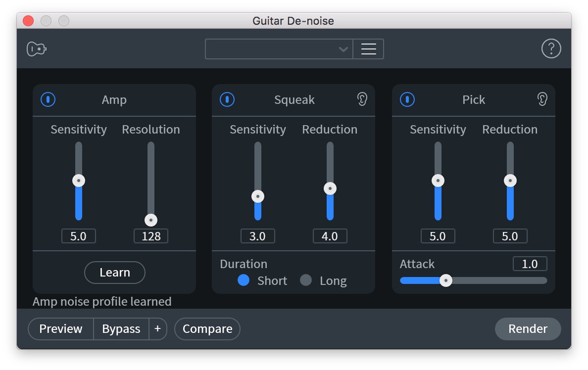Toggle the Amp section power button

(48, 100)
